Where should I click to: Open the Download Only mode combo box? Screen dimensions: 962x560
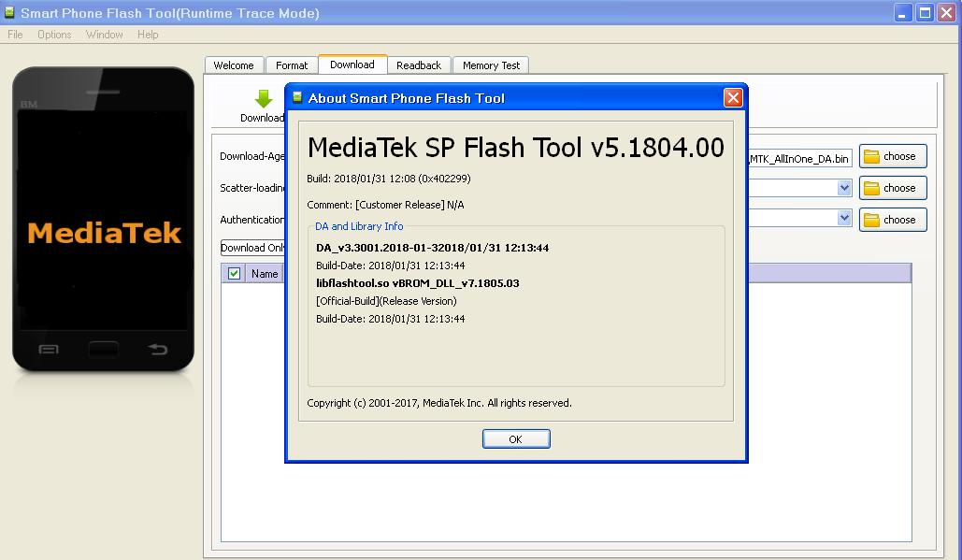tap(252, 248)
